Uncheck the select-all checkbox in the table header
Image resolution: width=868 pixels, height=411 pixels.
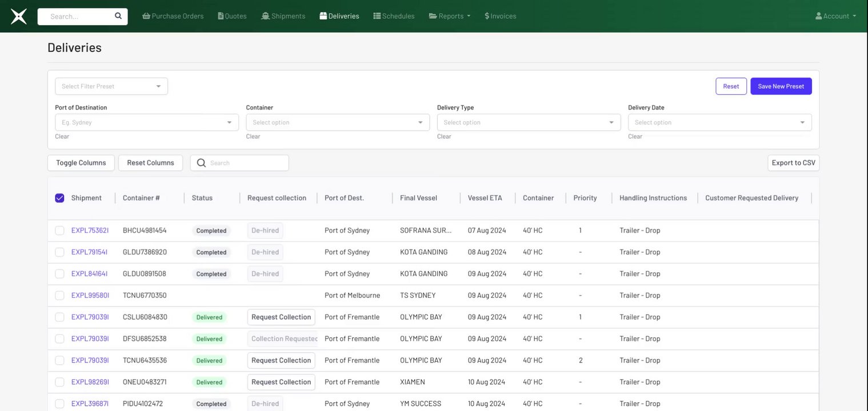click(x=59, y=198)
